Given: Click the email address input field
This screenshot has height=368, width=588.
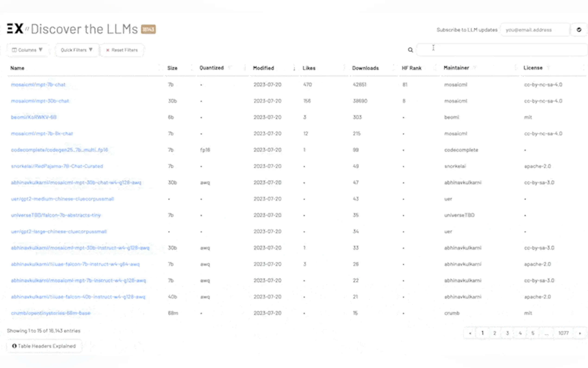Looking at the screenshot, I should (x=535, y=30).
